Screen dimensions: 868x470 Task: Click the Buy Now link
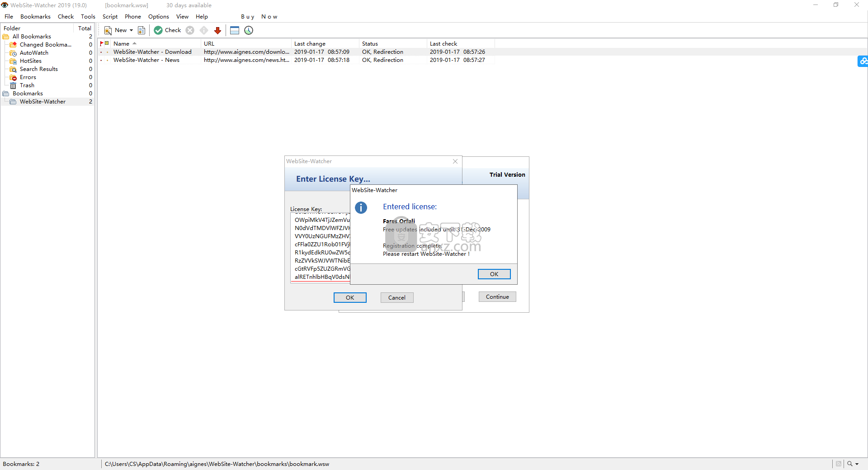(259, 17)
